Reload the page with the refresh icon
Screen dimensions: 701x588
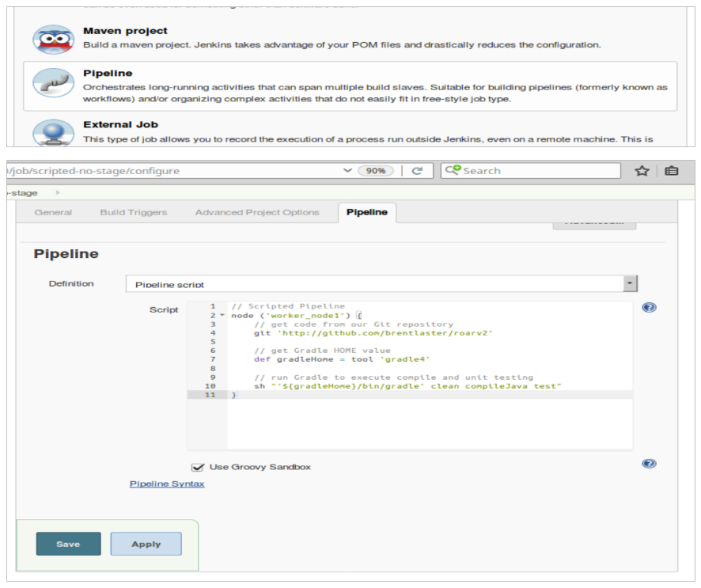[417, 171]
